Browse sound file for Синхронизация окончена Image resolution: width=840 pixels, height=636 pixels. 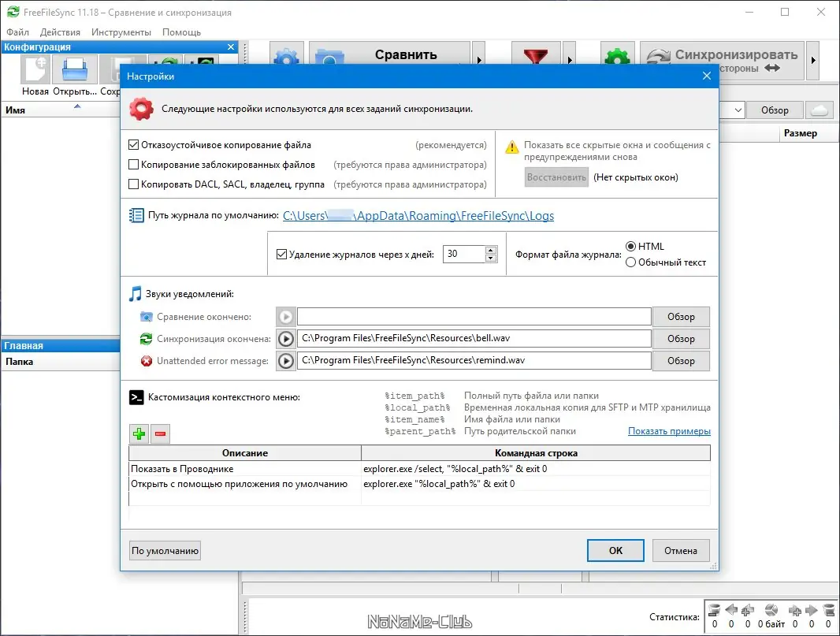pyautogui.click(x=681, y=339)
